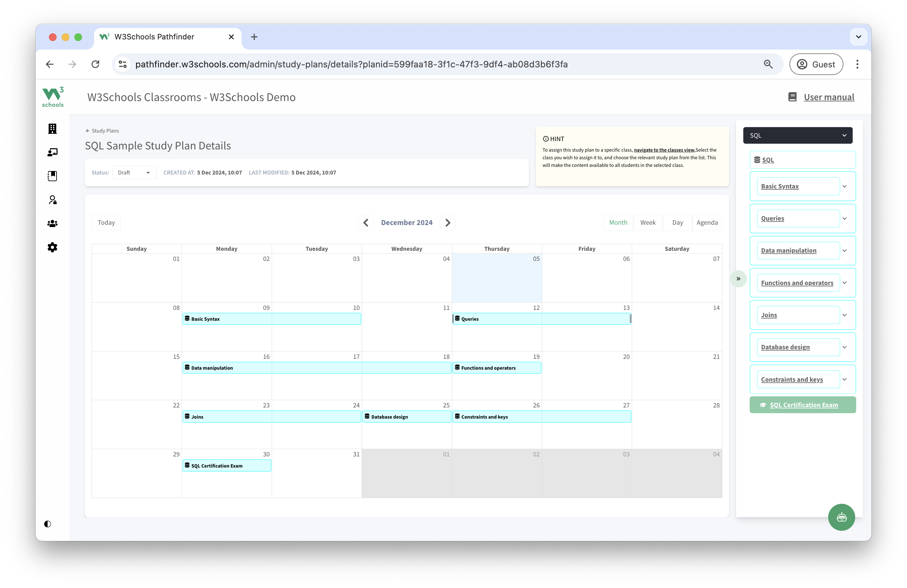Open the groups people icon in the sidebar

[x=52, y=224]
